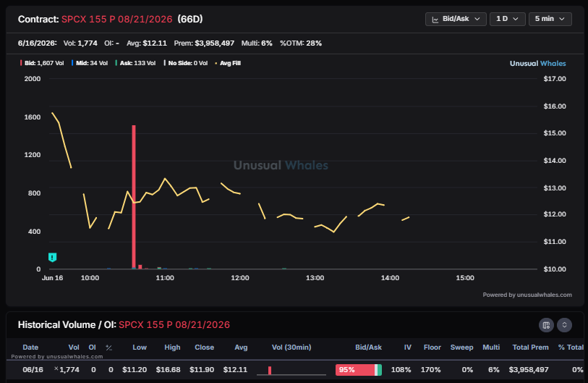
Task: Sort by the High column header
Action: tap(172, 348)
